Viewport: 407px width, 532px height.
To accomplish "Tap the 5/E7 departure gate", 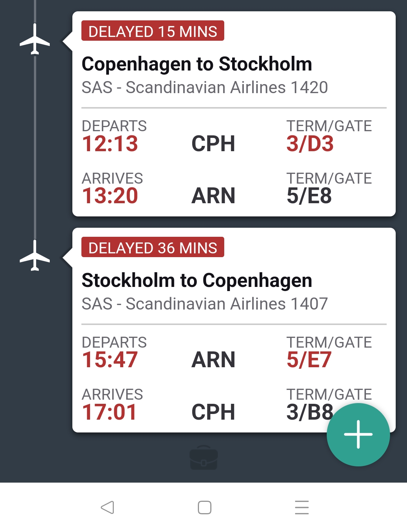I will (x=309, y=360).
